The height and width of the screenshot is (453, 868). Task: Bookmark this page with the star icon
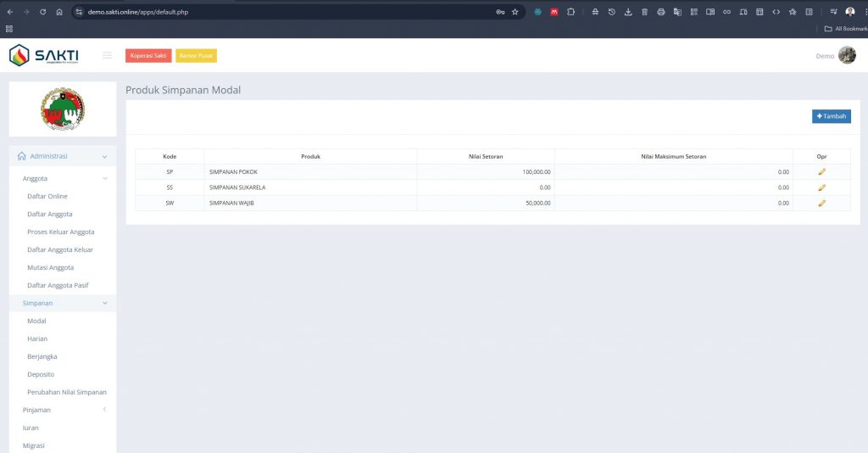[515, 12]
